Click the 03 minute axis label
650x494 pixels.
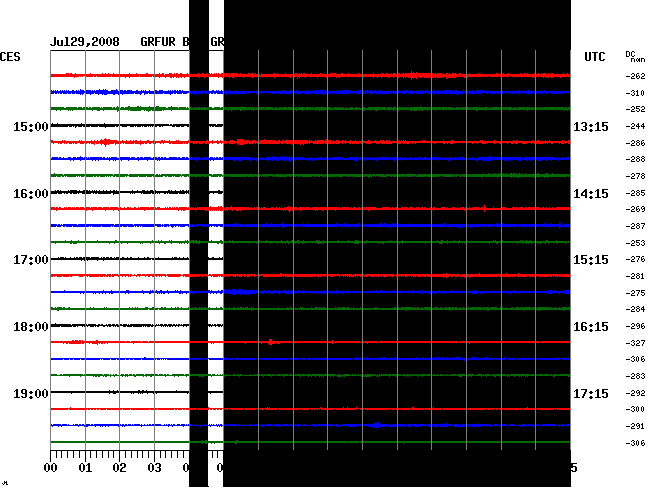(x=154, y=468)
